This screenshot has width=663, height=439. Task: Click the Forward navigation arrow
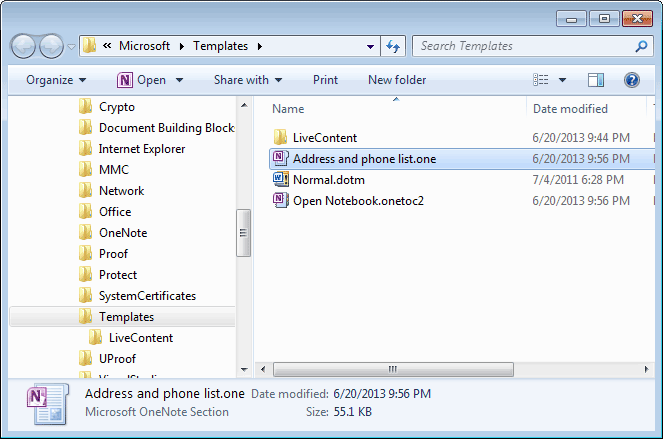pyautogui.click(x=51, y=46)
